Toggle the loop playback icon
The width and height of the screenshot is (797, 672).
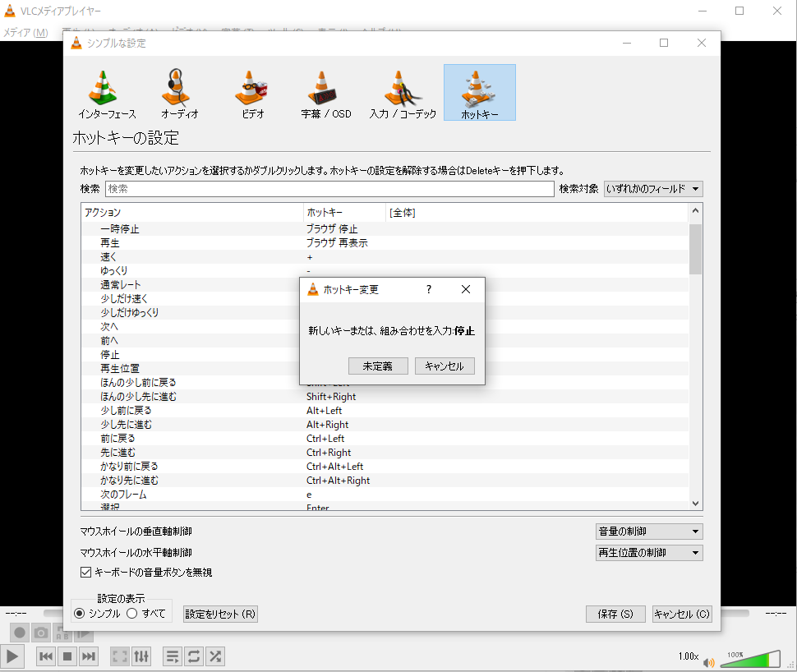coord(194,656)
